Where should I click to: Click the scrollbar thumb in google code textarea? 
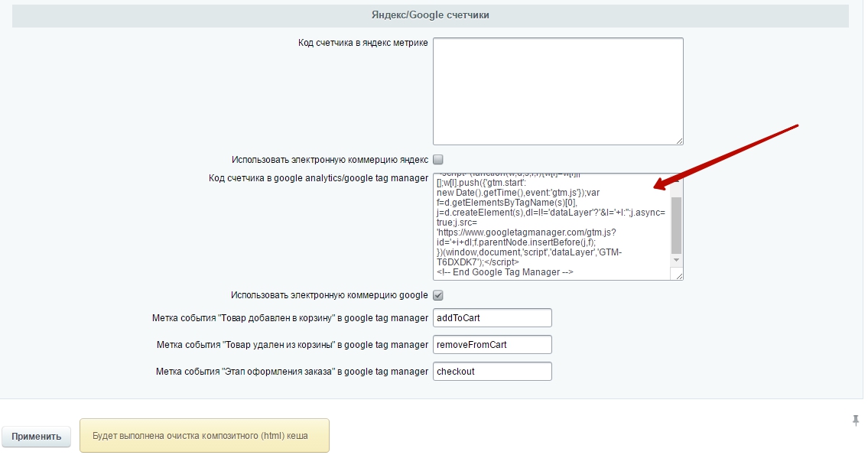coord(677,225)
